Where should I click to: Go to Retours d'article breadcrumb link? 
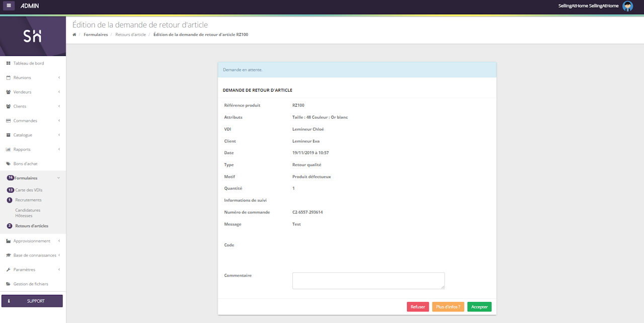pos(130,35)
